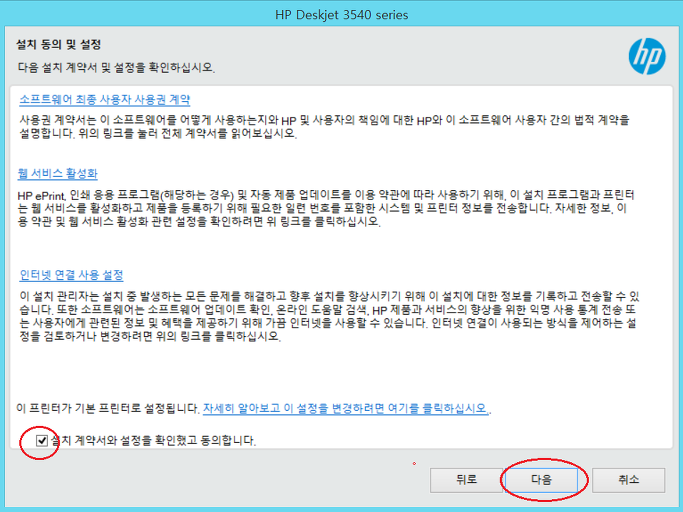The image size is (683, 512).
Task: Open the 소프트웨어 최종 사용자 사용권 계약 link
Action: pos(105,100)
